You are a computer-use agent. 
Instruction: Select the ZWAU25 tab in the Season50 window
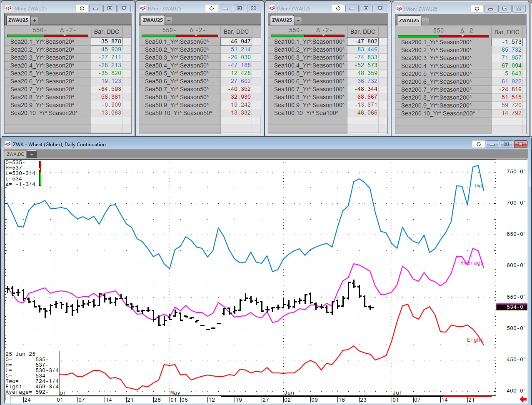tap(152, 20)
